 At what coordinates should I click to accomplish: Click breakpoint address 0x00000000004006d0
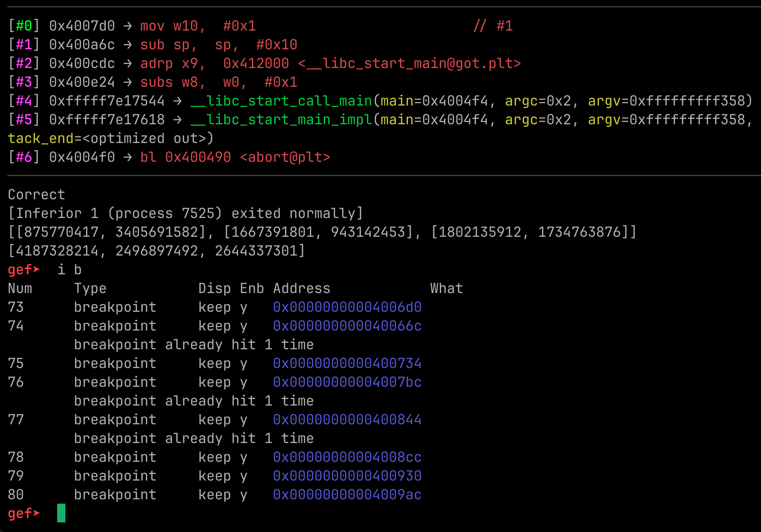point(347,307)
